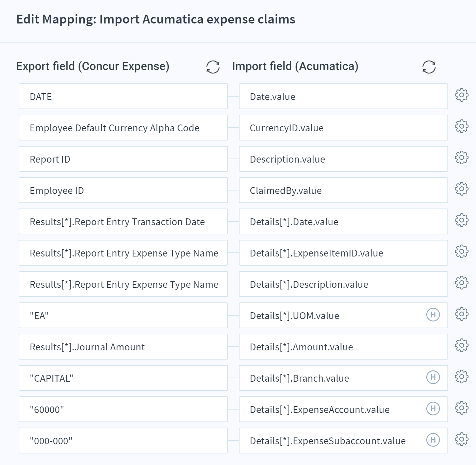
Task: Open settings gear for Description.value row
Action: coord(462,157)
